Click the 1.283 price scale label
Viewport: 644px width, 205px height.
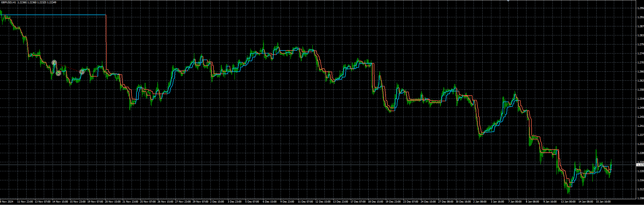[640, 35]
